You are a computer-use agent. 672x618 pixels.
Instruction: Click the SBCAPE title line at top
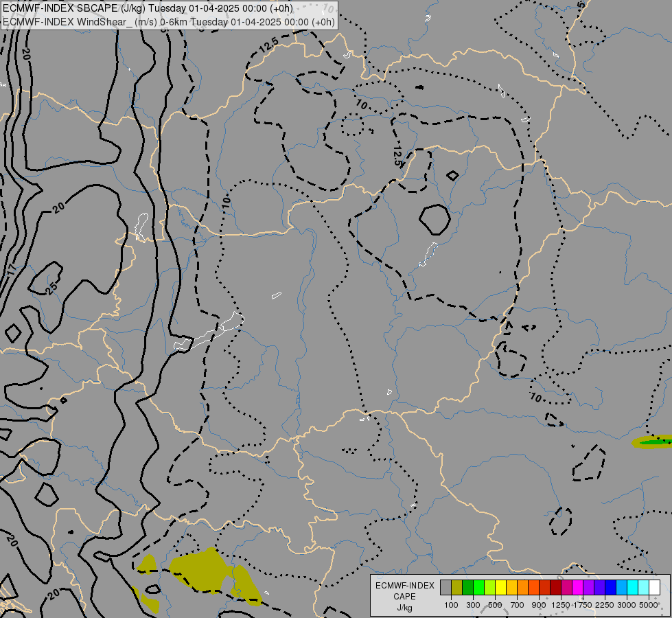coord(148,8)
